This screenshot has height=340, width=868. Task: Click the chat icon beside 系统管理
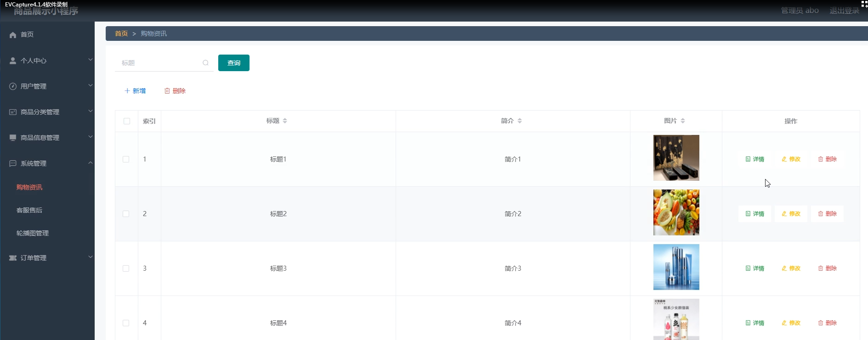pos(13,163)
